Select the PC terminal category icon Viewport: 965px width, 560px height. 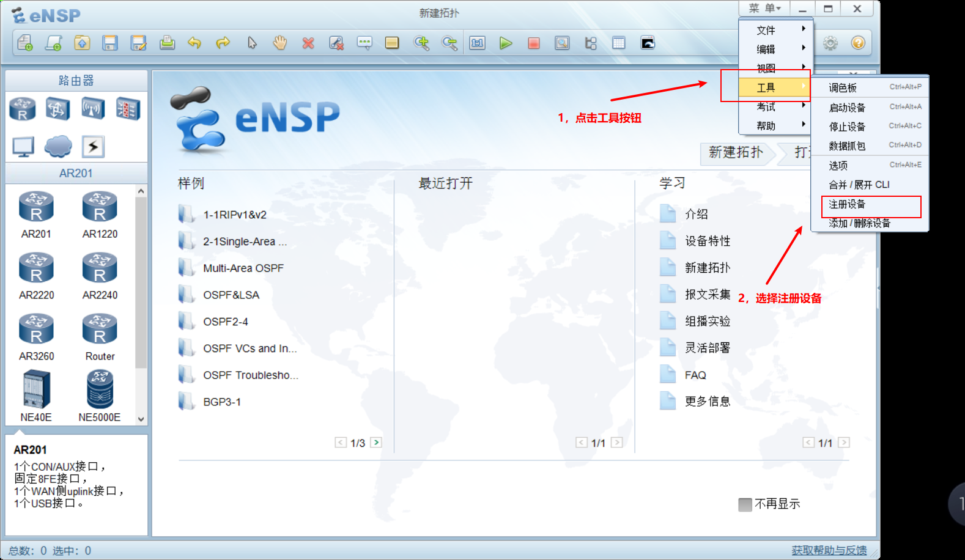23,147
